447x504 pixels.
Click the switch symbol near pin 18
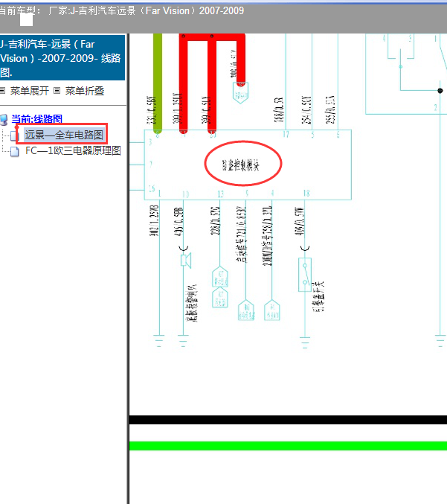(305, 274)
